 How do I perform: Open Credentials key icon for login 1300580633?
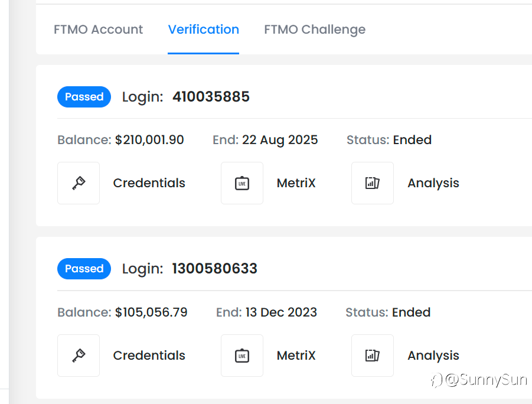[x=79, y=356]
